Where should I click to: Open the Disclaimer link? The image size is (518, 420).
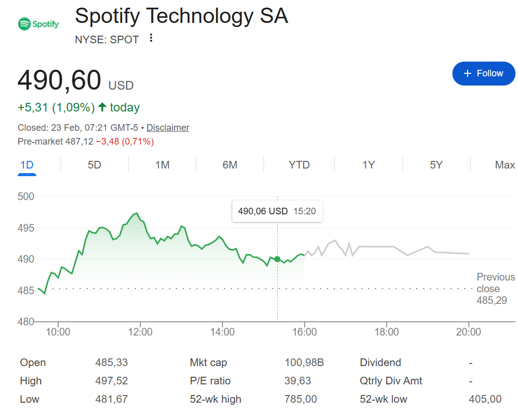point(168,128)
